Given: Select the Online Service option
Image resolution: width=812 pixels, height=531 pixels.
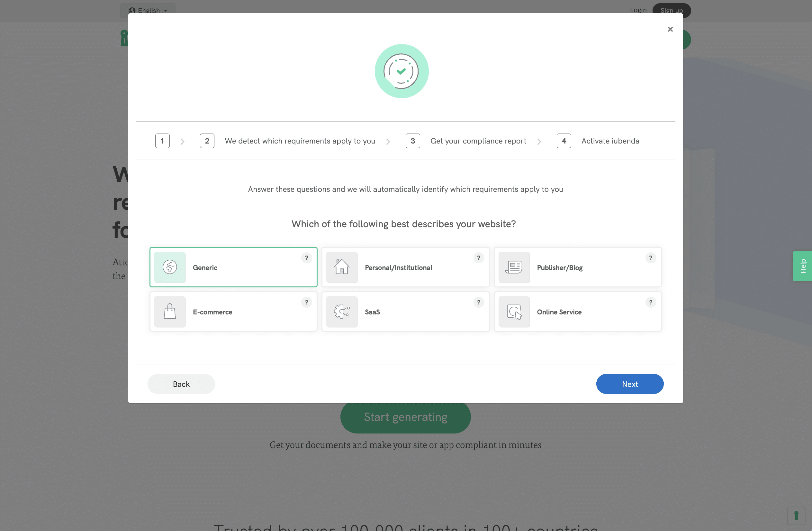Looking at the screenshot, I should 578,312.
